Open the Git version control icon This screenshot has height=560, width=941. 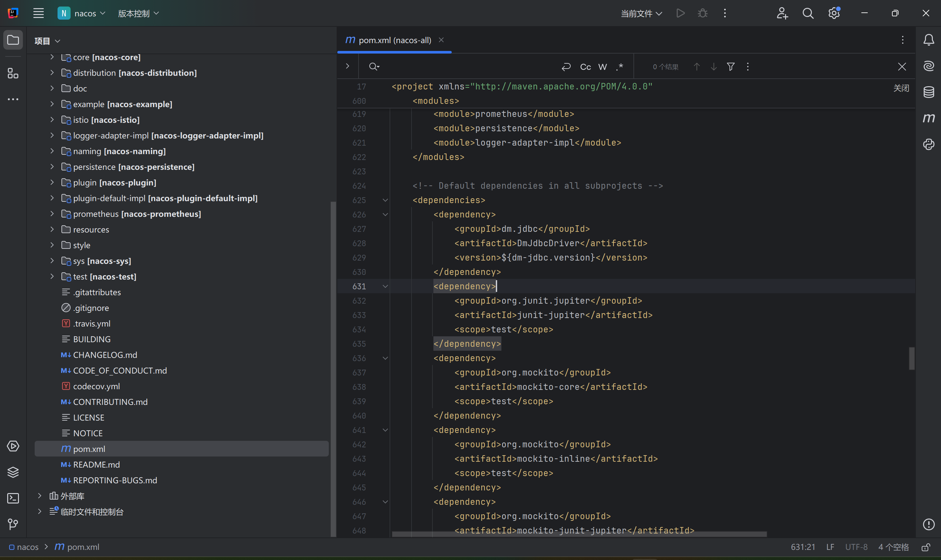coord(13,524)
